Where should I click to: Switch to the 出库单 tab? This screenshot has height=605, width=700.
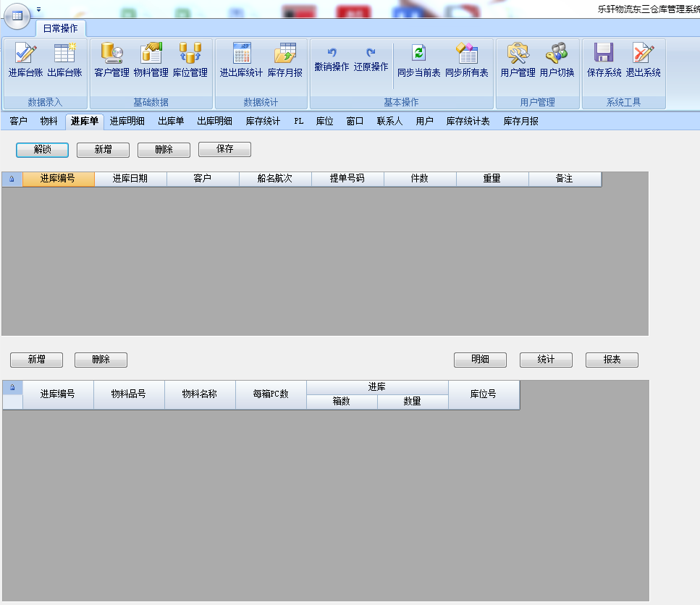pos(171,122)
